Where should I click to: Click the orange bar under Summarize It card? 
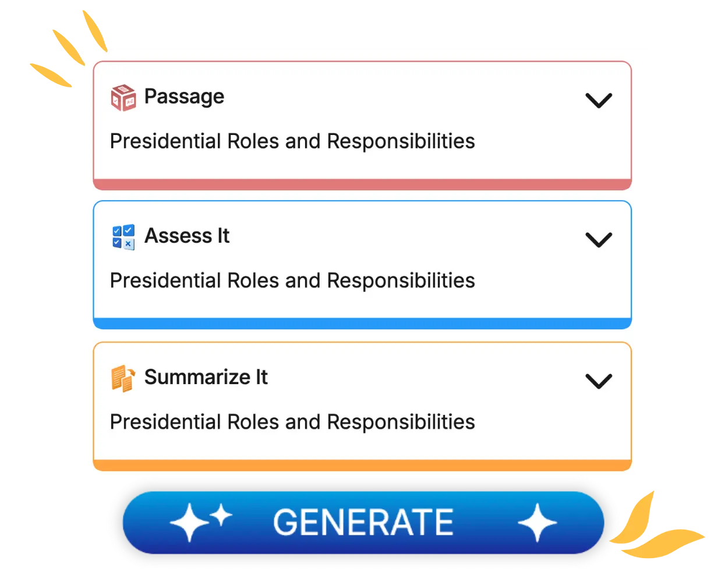(362, 465)
